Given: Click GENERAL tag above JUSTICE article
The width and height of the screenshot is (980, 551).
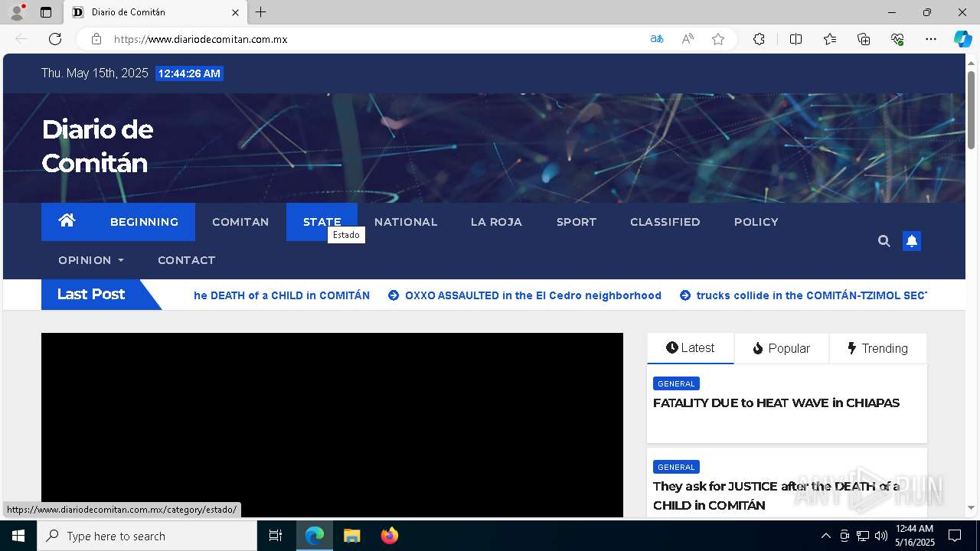Looking at the screenshot, I should [676, 467].
